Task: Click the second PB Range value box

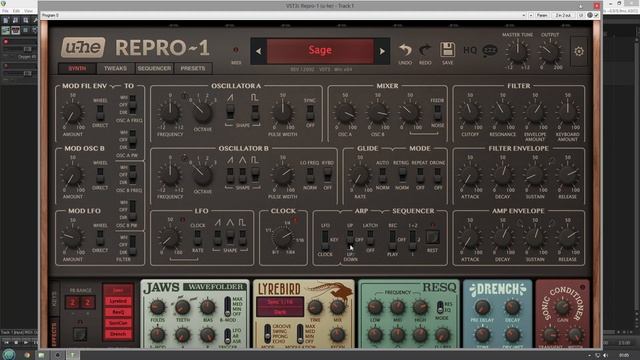Action: (87, 302)
